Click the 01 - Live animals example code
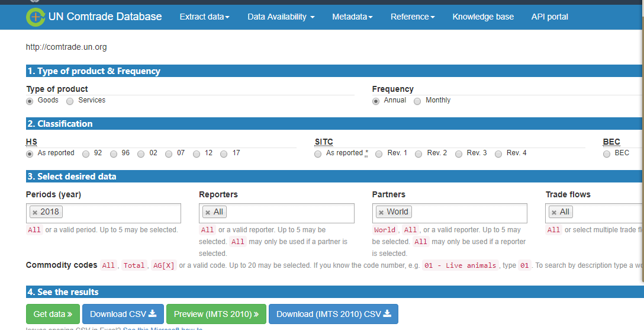The width and height of the screenshot is (644, 330). [461, 265]
